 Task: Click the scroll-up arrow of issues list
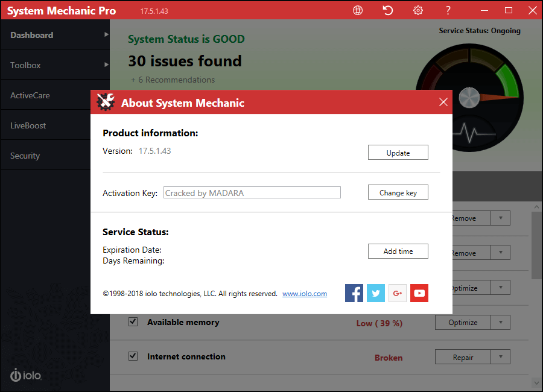[536, 207]
